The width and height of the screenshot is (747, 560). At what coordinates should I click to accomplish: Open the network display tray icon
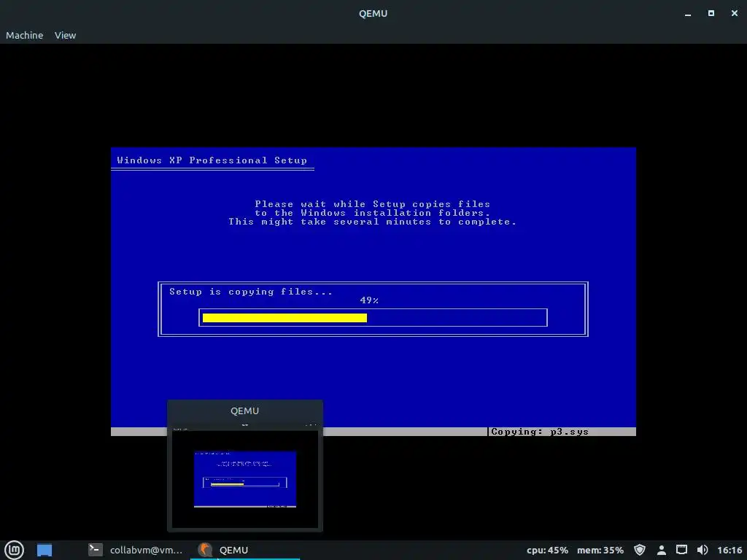[682, 550]
